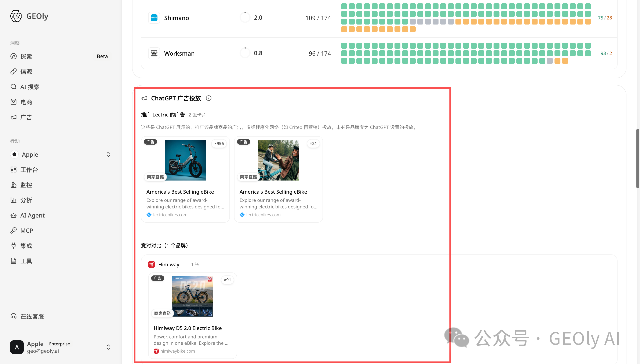Click the Worksman brand name
The image size is (640, 364).
coord(179,53)
